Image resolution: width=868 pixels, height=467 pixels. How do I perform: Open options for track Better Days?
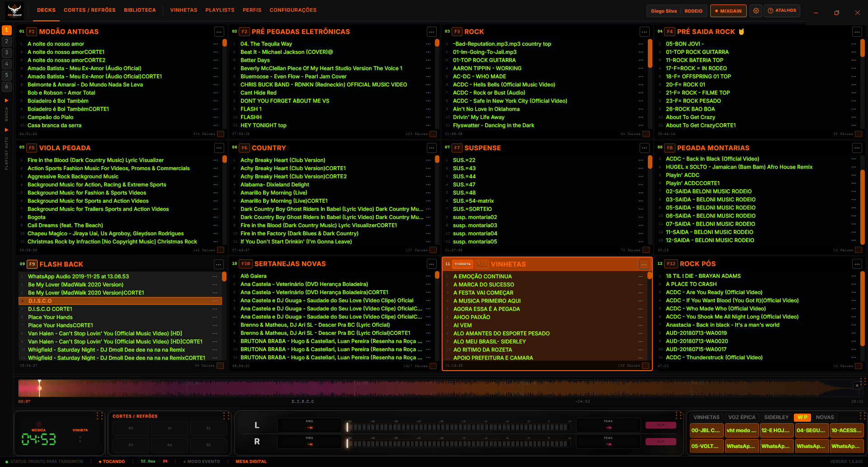pyautogui.click(x=428, y=60)
